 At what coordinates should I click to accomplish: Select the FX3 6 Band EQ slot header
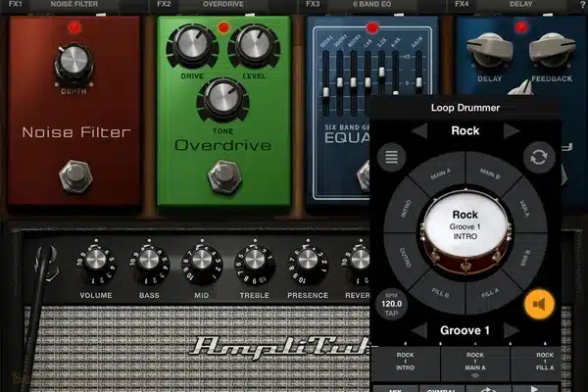369,5
